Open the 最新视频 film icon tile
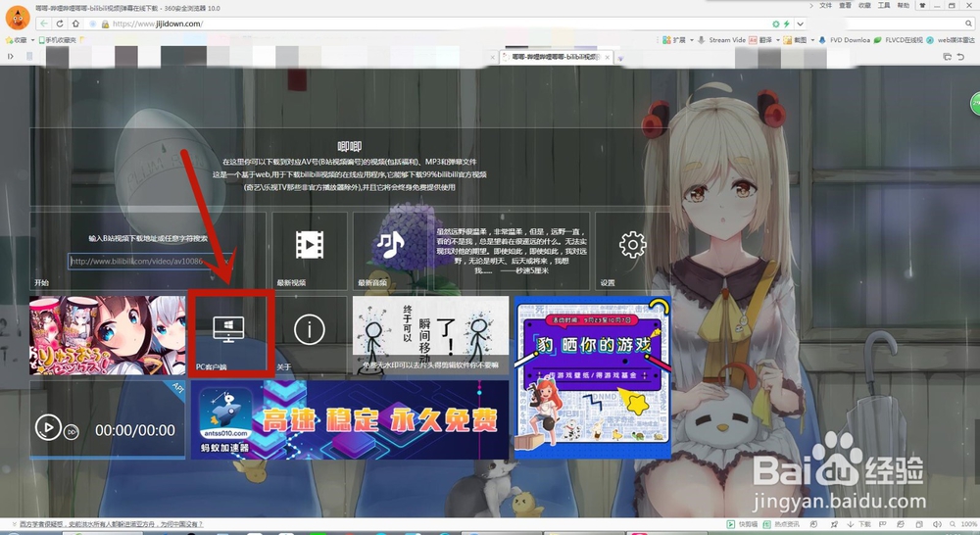Image resolution: width=980 pixels, height=535 pixels. coord(310,251)
